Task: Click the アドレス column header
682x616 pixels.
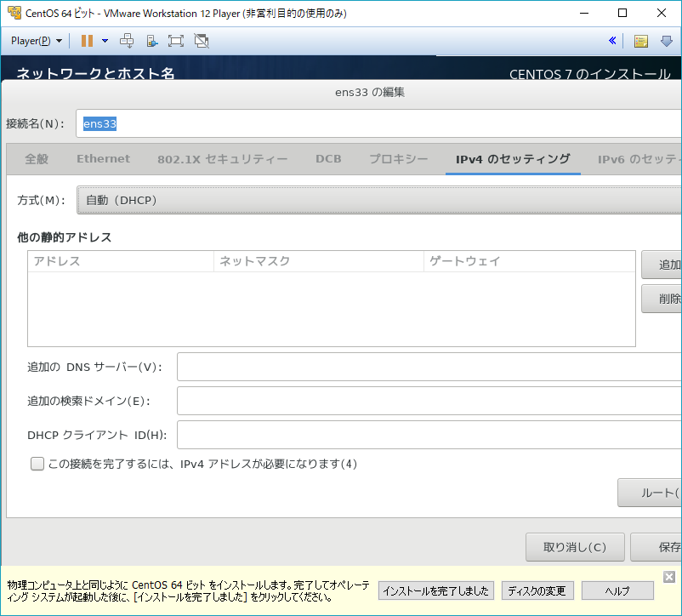Action: tap(121, 261)
